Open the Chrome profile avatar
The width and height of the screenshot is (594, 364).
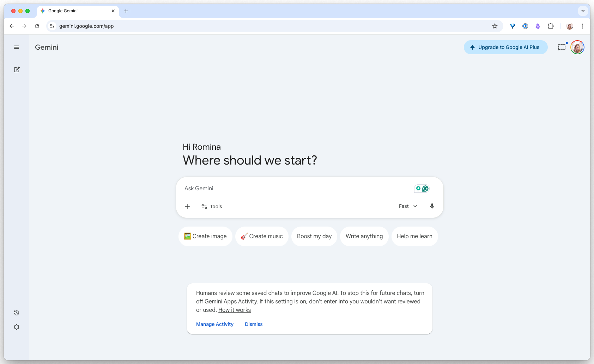570,26
